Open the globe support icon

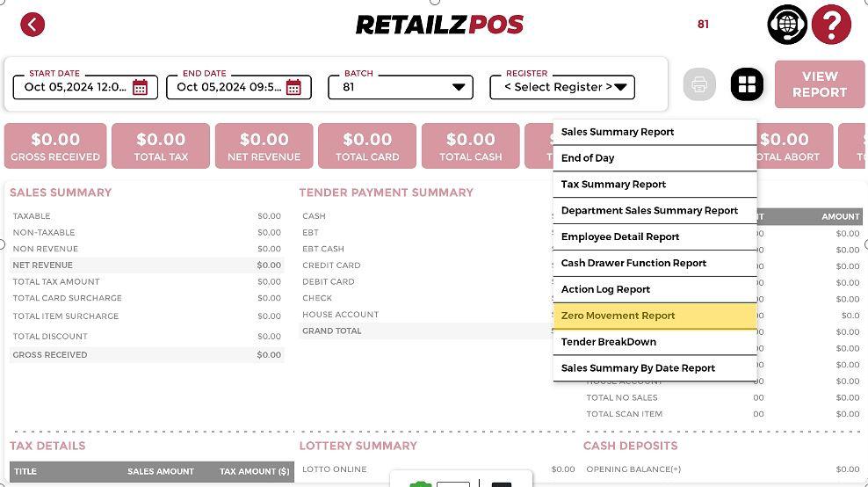pyautogui.click(x=787, y=25)
